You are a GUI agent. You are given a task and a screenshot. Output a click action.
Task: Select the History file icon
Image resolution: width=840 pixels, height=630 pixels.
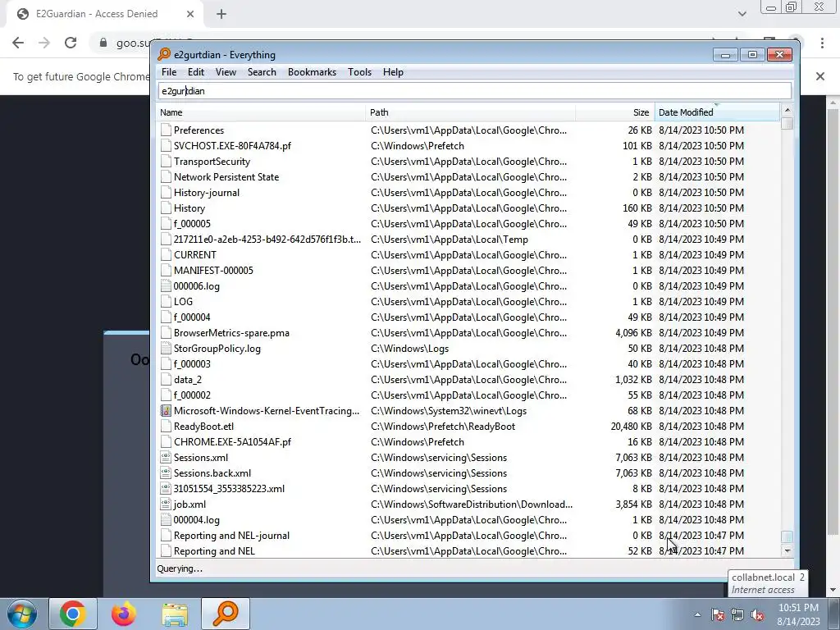[166, 208]
